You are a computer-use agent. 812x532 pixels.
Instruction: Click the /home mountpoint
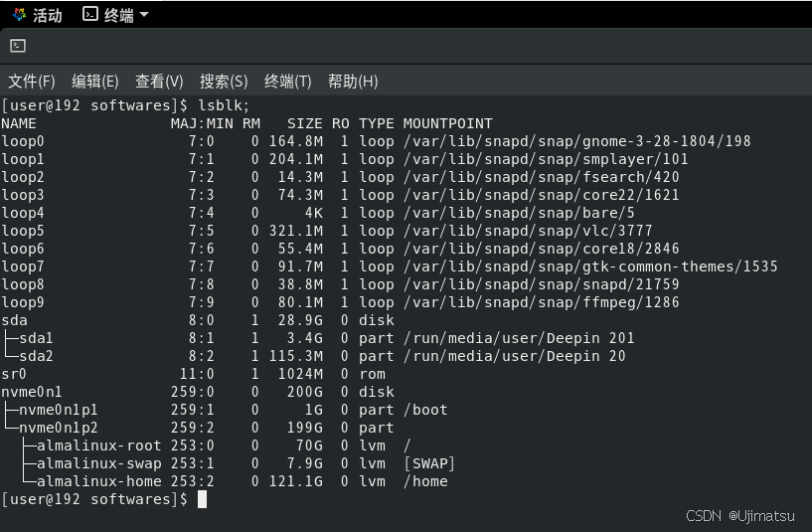(425, 481)
